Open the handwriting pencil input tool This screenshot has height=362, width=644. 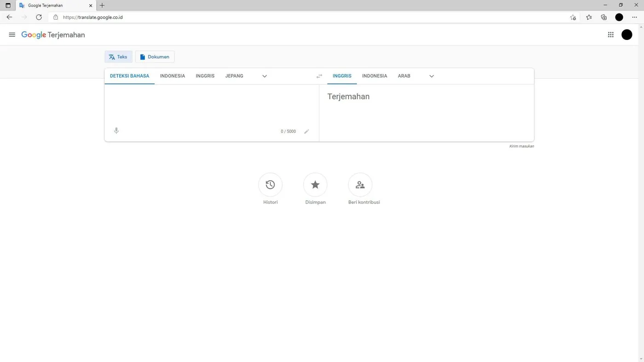(x=306, y=131)
